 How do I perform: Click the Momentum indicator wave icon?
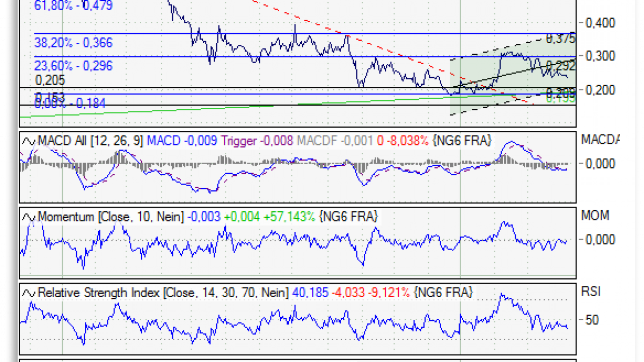28,217
